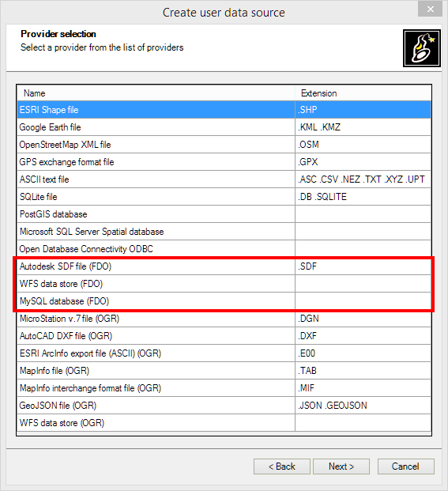
Task: Pick the ASCII text file provider
Action: [x=224, y=179]
